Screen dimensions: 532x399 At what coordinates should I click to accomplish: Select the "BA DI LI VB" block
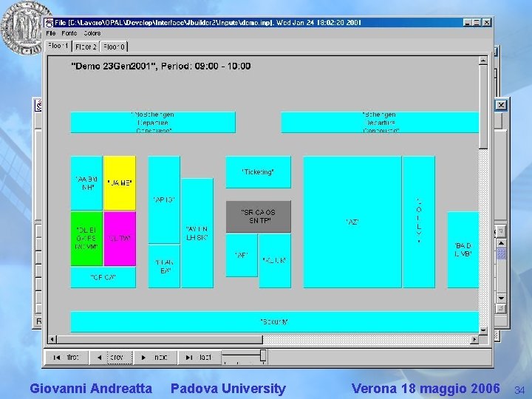(x=463, y=250)
